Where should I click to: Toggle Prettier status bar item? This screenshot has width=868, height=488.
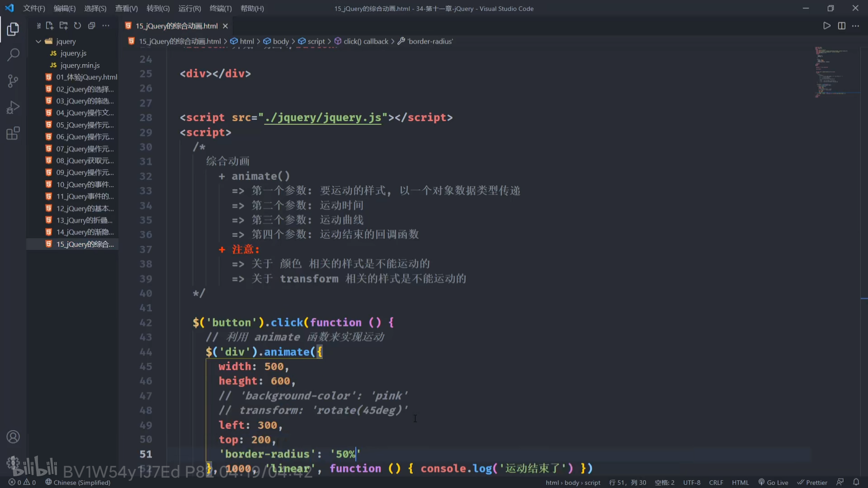(x=812, y=482)
